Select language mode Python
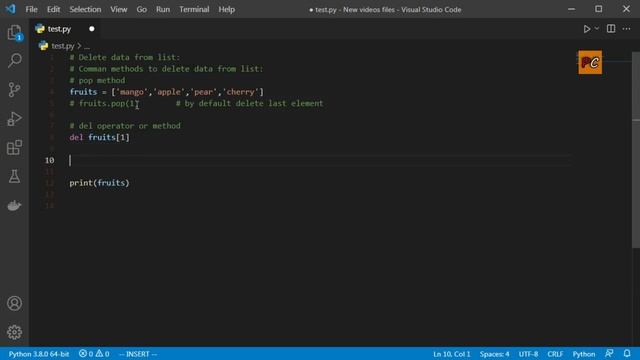Viewport: 640px width, 360px height. click(584, 353)
